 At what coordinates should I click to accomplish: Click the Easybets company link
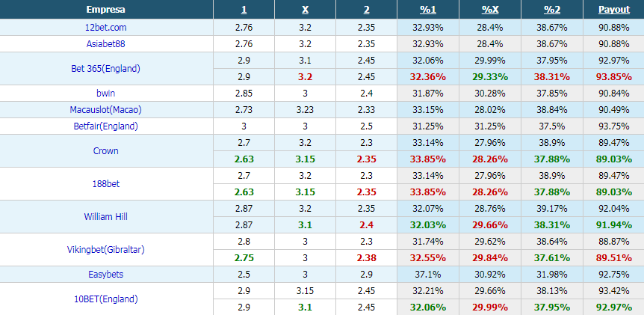(106, 275)
